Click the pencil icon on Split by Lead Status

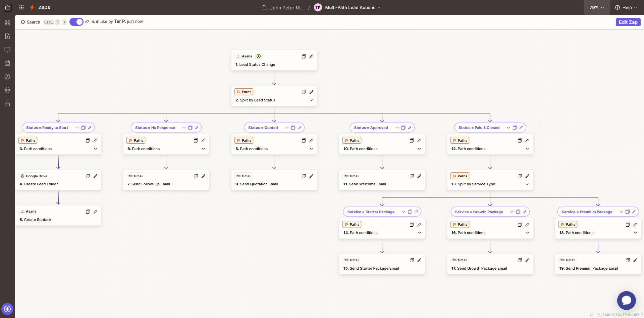pos(311,92)
